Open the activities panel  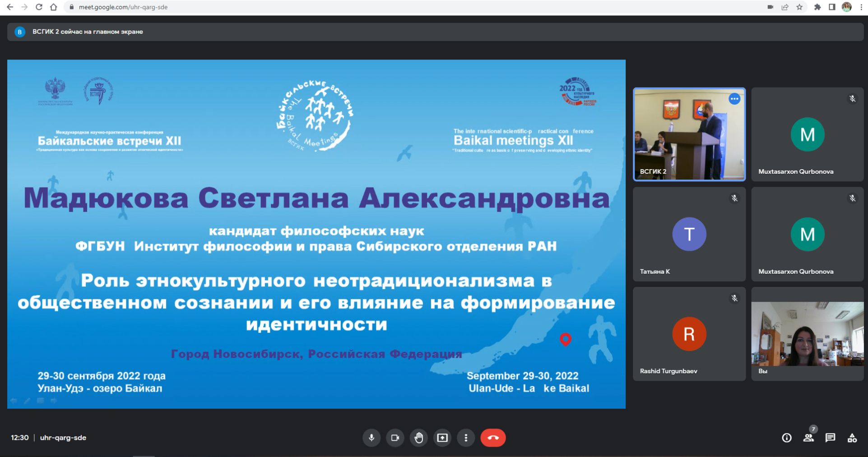click(852, 438)
